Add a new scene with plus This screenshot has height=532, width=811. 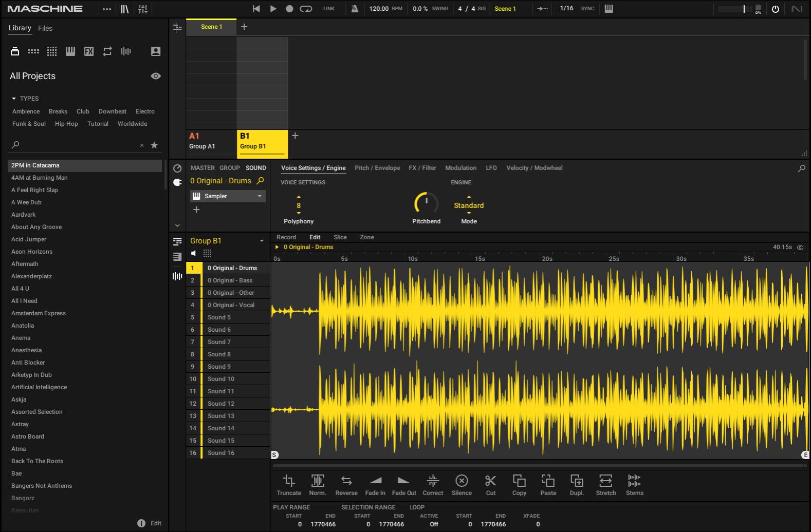244,27
